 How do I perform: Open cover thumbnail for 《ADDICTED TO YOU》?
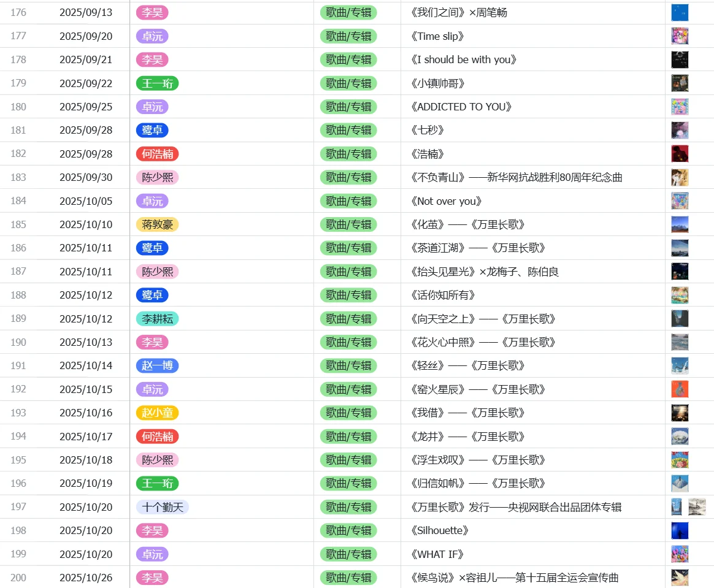click(680, 107)
